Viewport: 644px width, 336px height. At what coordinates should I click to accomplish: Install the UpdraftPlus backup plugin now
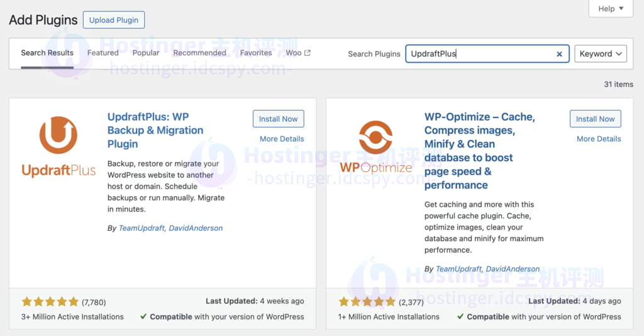tap(278, 119)
